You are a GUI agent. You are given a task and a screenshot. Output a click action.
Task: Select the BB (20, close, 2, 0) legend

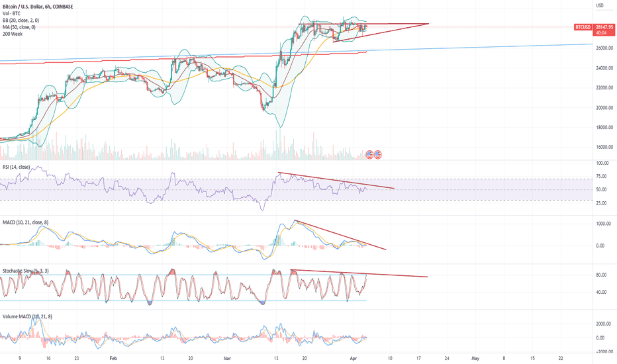click(19, 19)
